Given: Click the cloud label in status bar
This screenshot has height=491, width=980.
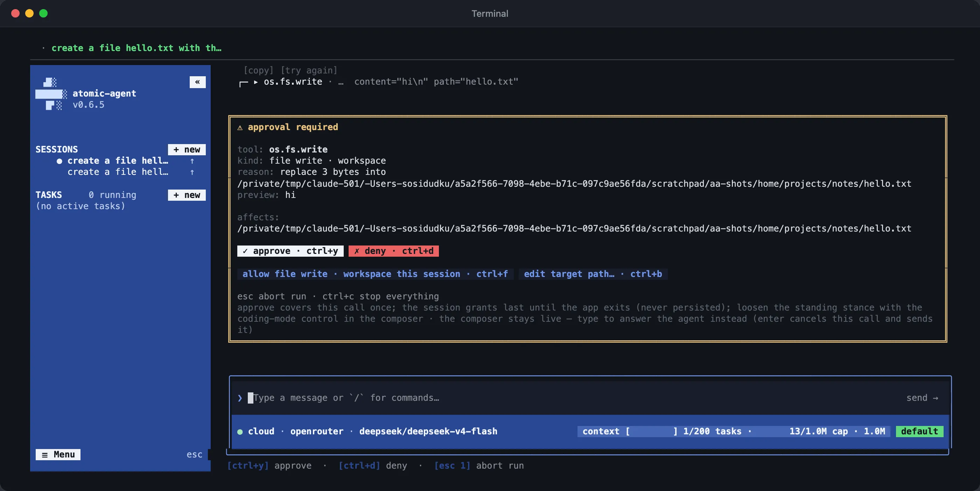Looking at the screenshot, I should (x=261, y=432).
